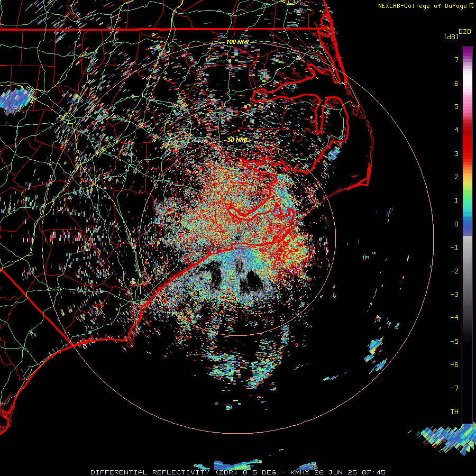This screenshot has height=476, width=476.
Task: Click the -1 value on the color scale
Action: pos(454,248)
